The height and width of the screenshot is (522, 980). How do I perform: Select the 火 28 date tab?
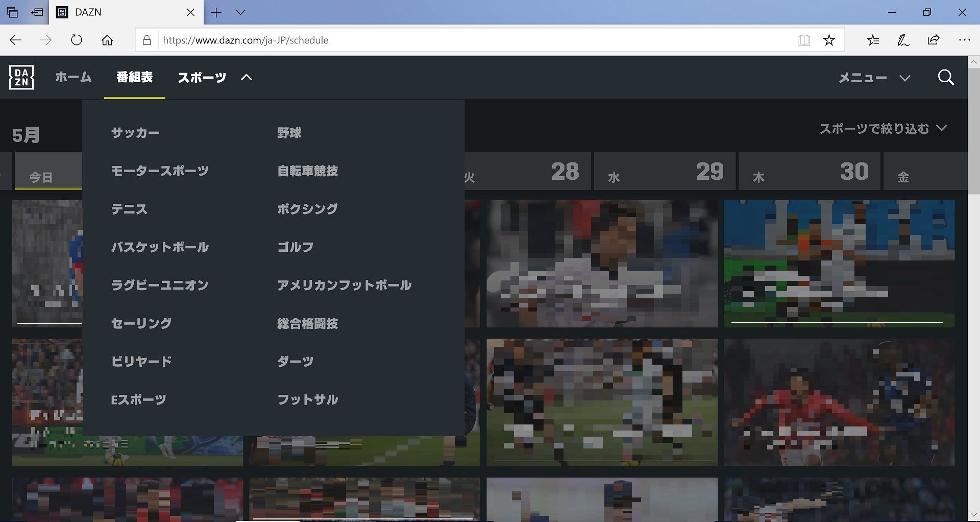pos(527,171)
